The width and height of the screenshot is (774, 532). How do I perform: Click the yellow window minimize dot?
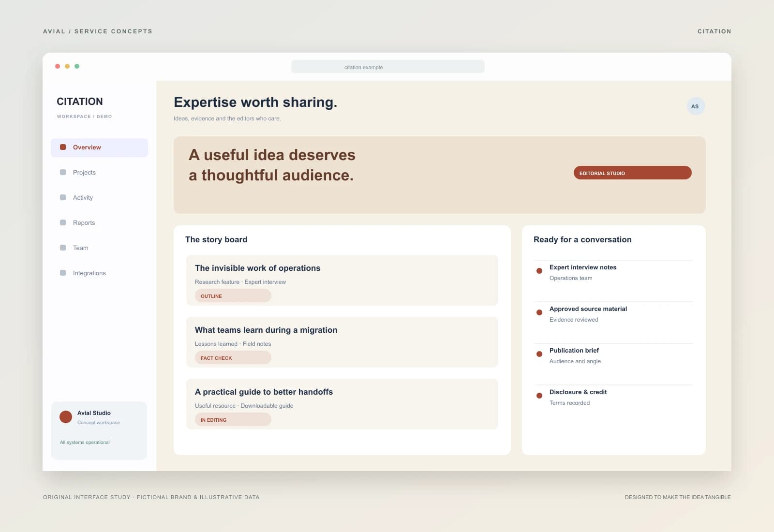pos(67,66)
